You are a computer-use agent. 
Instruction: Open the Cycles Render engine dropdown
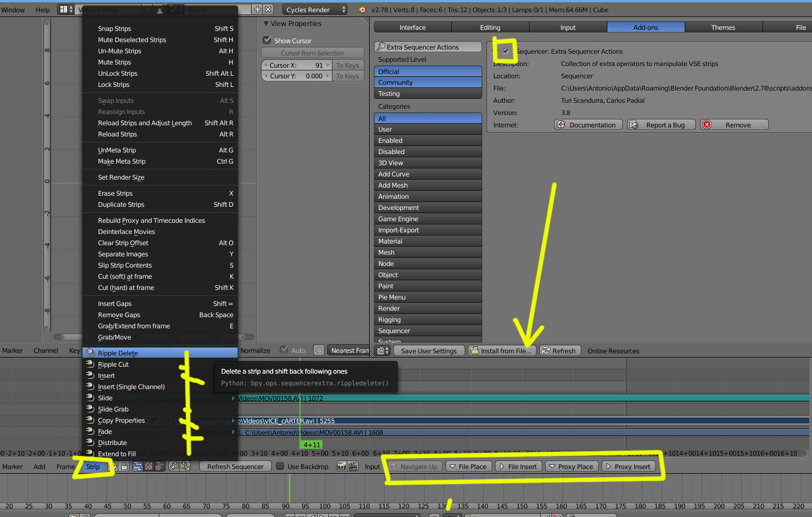pos(315,10)
